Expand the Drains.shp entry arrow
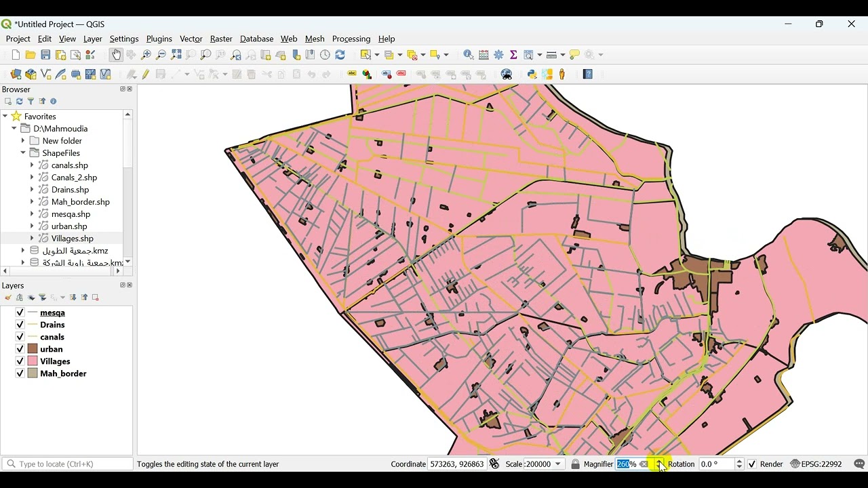The height and width of the screenshot is (488, 868). point(32,190)
